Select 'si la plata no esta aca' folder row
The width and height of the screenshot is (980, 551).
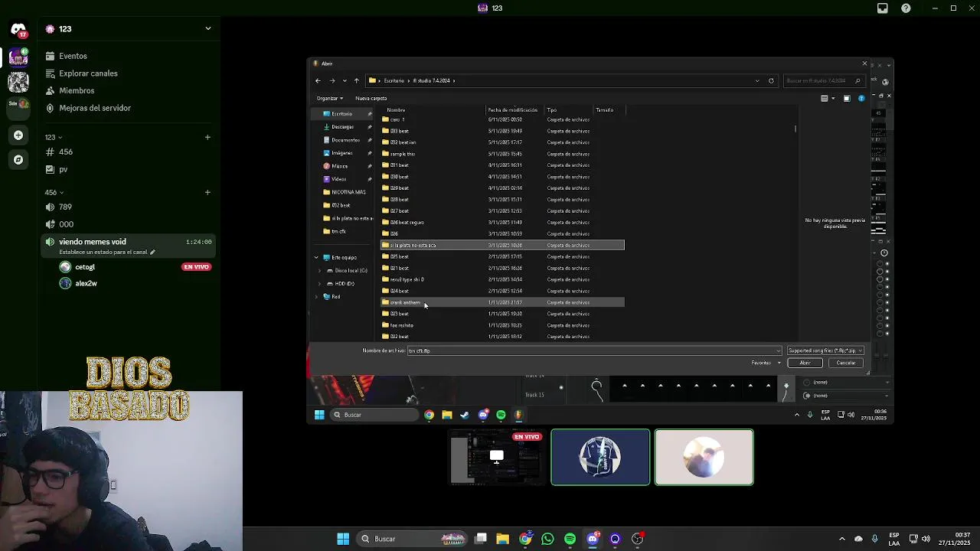point(502,245)
